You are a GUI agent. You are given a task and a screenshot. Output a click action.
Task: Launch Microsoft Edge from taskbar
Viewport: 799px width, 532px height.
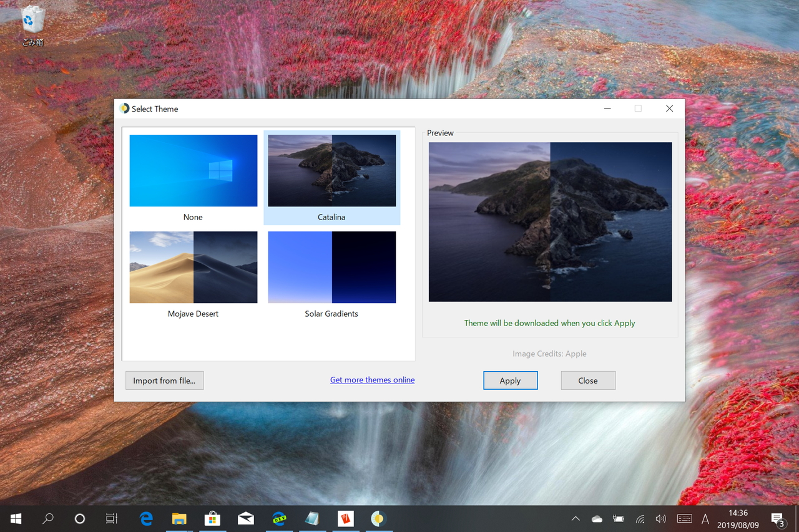(147, 518)
